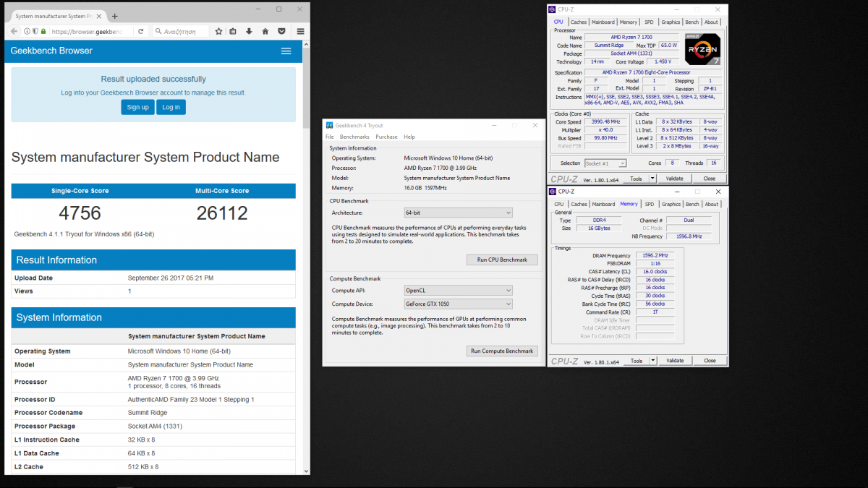Open Bench tab in CPU-Z Timings window
Screen dimensions: 868x488
click(692, 205)
